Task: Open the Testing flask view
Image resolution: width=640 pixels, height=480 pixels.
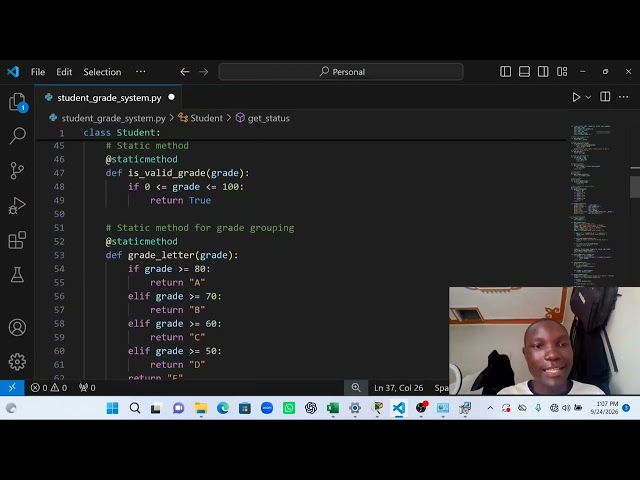Action: 17,275
